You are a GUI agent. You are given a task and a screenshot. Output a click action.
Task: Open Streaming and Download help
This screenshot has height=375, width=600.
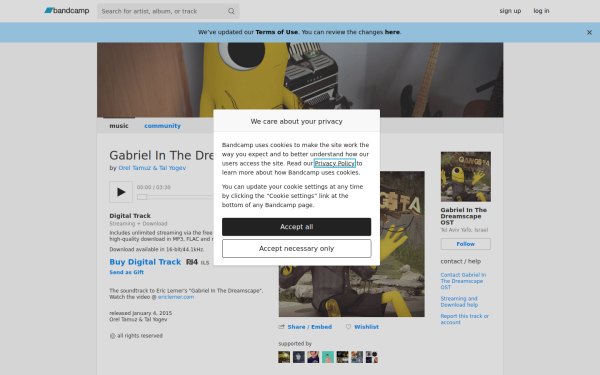[459, 302]
